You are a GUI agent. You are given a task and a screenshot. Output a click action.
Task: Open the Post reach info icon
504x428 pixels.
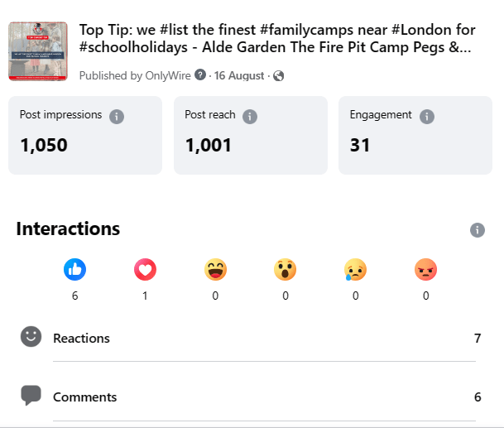coord(250,117)
